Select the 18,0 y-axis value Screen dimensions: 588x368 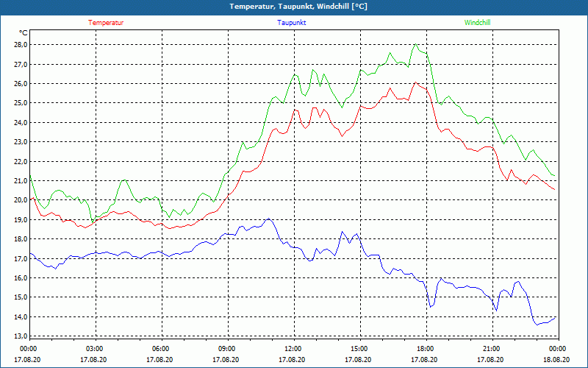click(21, 239)
